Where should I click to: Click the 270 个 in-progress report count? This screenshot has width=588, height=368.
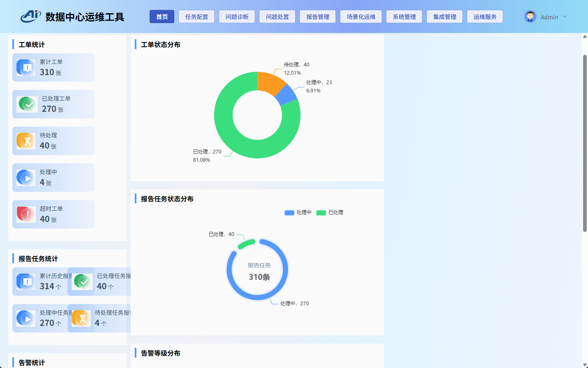51,323
